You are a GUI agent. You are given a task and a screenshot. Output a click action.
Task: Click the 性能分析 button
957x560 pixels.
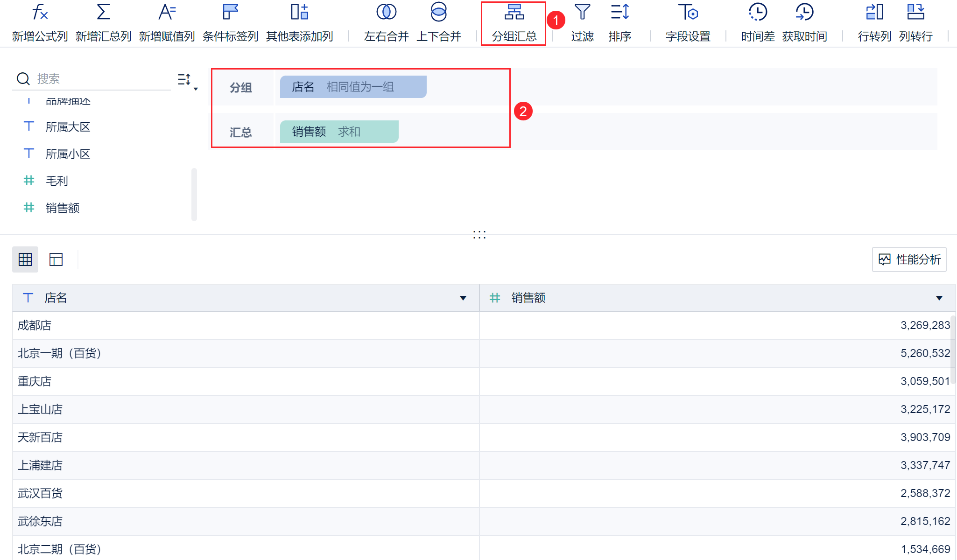tap(909, 259)
